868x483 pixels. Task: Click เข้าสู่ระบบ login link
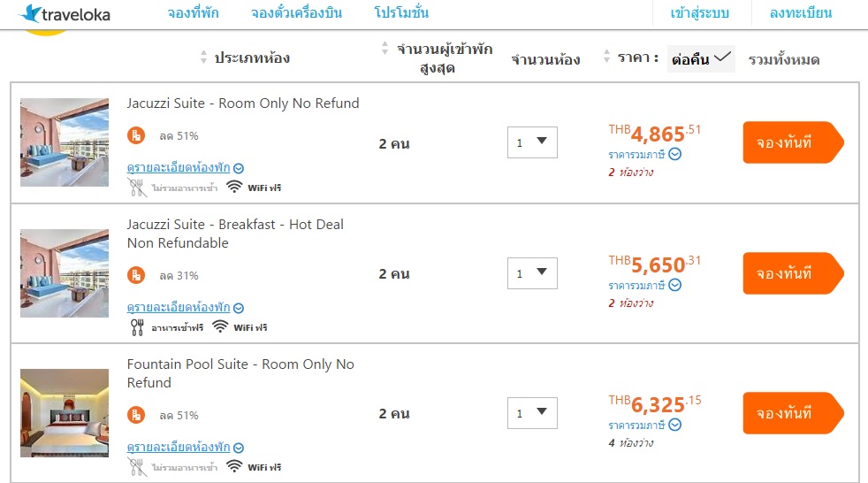700,13
